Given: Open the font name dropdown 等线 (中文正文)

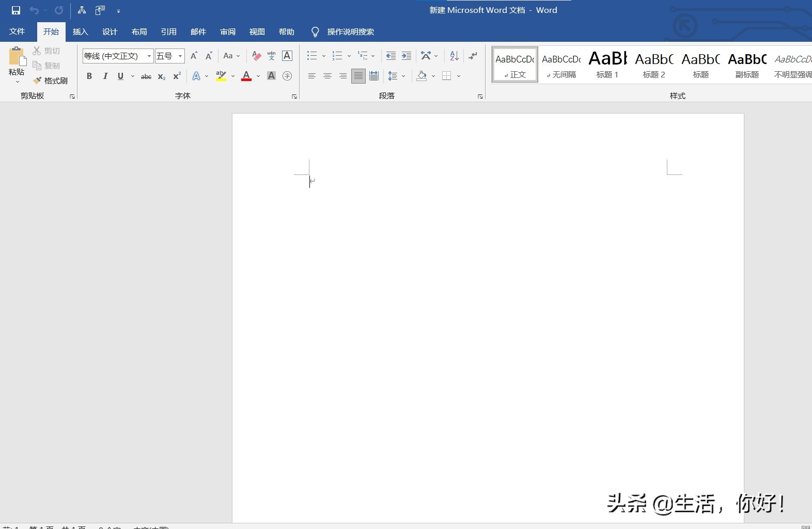Looking at the screenshot, I should pyautogui.click(x=149, y=56).
